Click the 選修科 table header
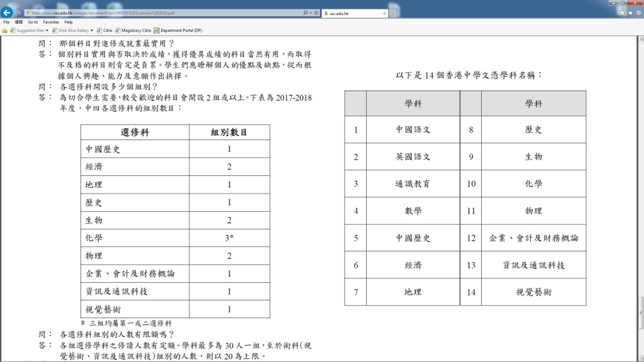This screenshot has width=644, height=362. coord(135,132)
